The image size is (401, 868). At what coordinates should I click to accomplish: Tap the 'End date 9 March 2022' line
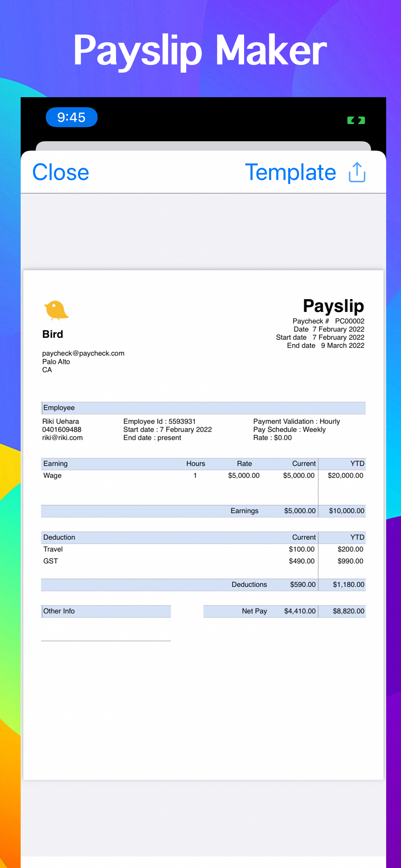point(325,346)
